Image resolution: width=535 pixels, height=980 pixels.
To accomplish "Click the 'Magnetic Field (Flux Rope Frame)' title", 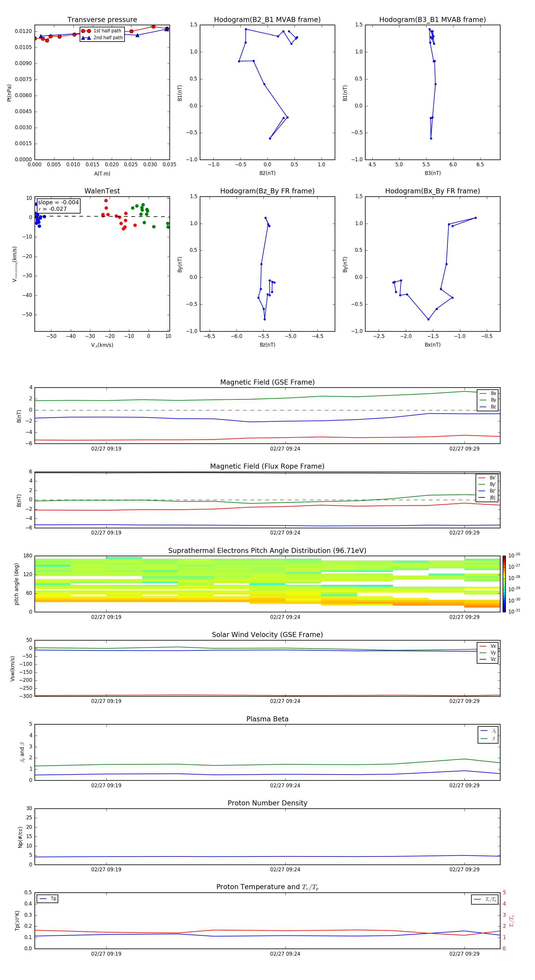I will click(267, 467).
